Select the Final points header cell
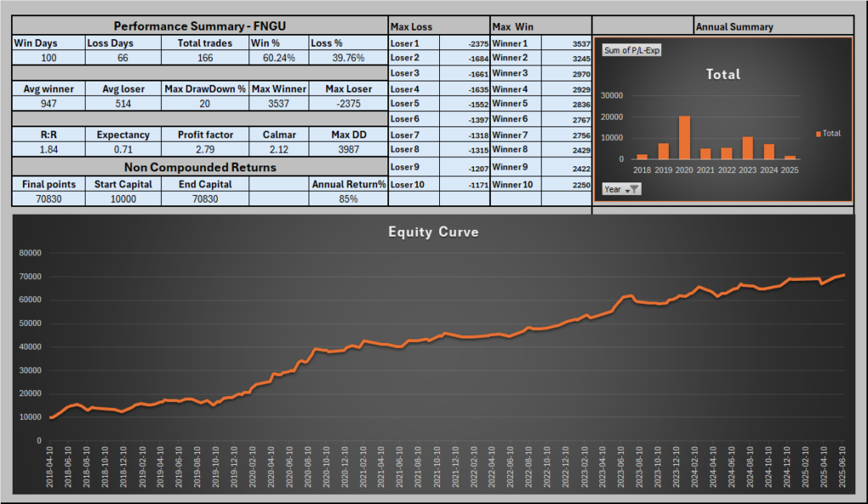 48,184
